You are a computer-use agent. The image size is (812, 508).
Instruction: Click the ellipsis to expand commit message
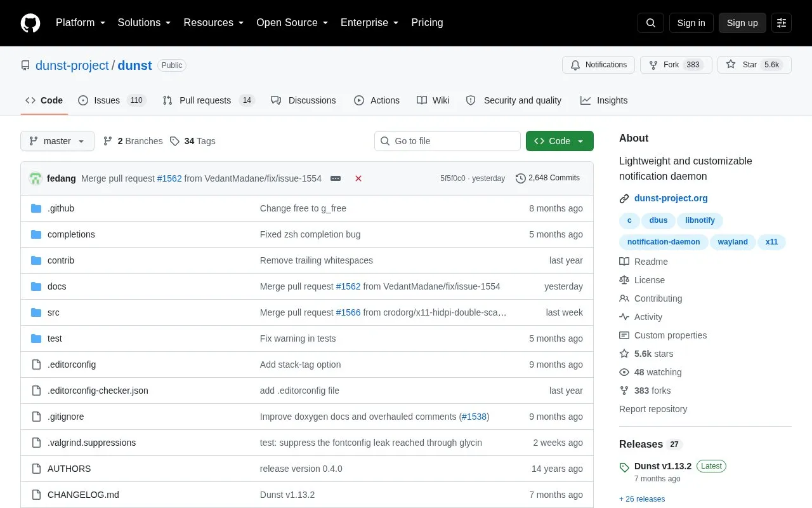336,178
